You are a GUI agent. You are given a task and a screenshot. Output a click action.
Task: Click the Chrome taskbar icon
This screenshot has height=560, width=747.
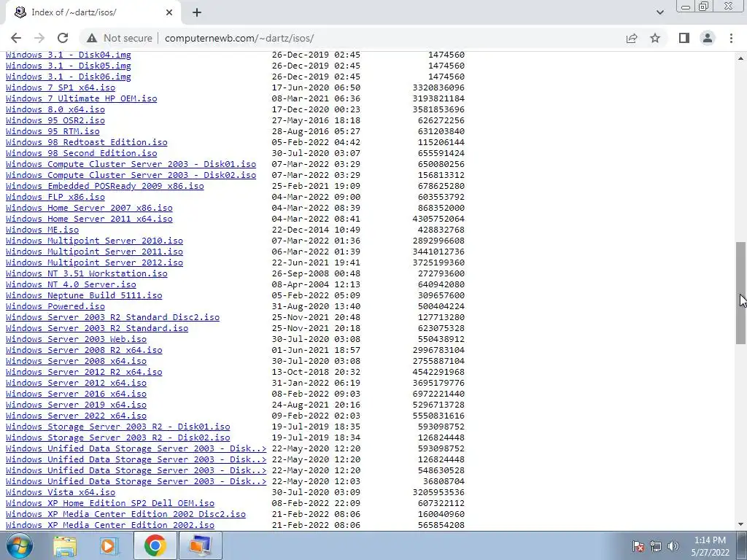pyautogui.click(x=155, y=545)
